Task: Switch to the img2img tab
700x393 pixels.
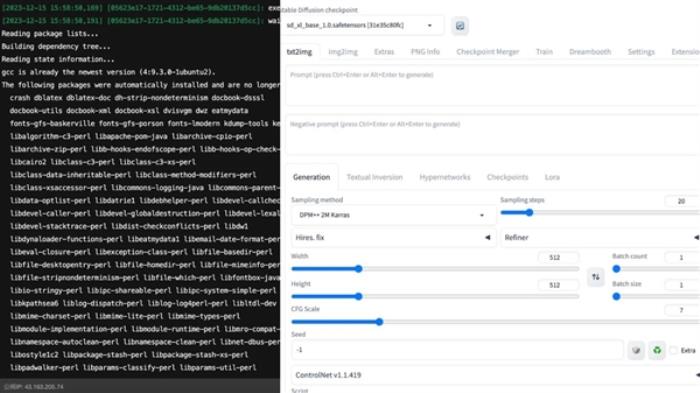Action: coord(343,52)
